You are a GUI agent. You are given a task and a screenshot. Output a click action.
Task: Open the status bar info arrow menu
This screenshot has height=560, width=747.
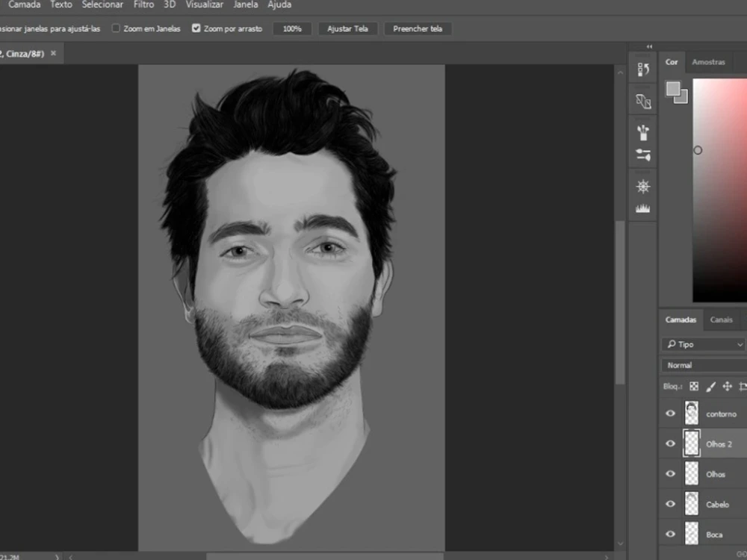(x=57, y=557)
